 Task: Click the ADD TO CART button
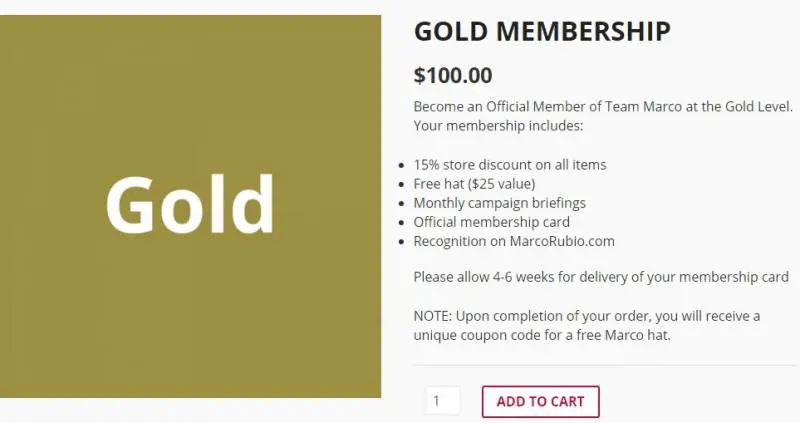540,401
